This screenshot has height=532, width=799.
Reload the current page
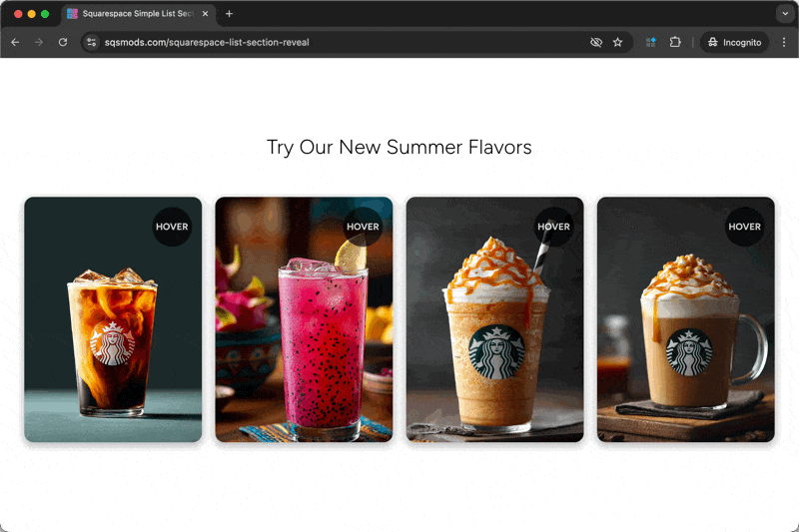tap(63, 42)
